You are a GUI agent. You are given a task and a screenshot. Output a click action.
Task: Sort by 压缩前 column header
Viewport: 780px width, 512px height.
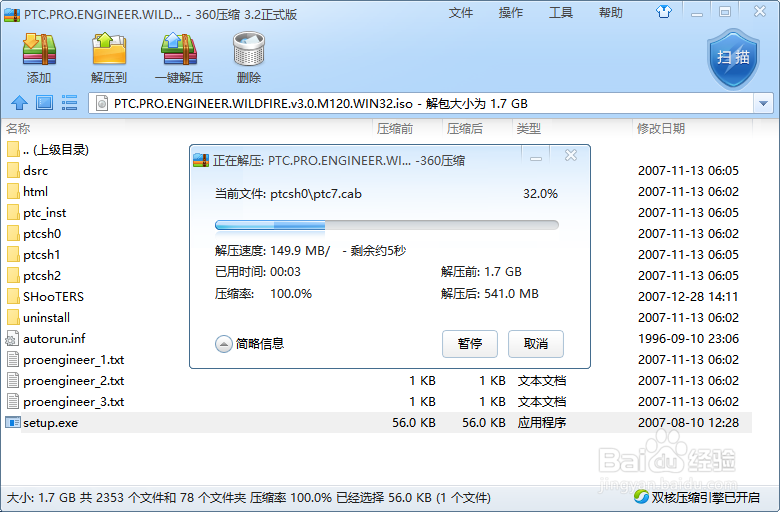pyautogui.click(x=394, y=129)
